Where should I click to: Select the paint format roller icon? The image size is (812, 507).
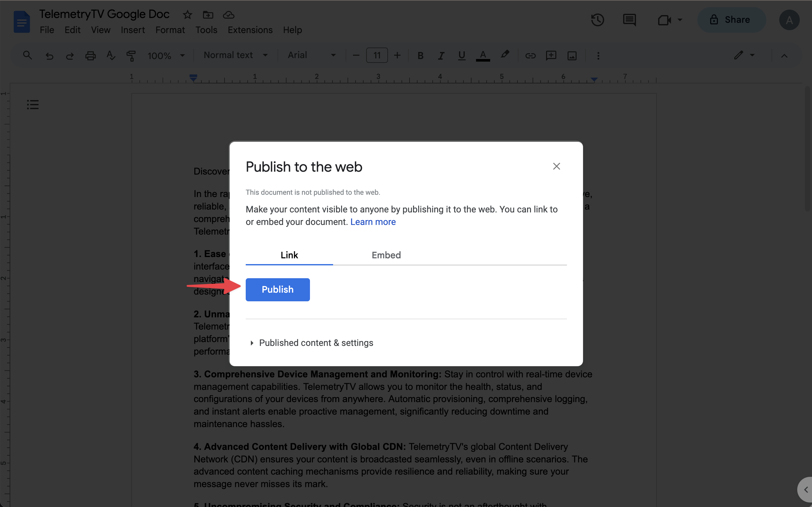coord(131,55)
